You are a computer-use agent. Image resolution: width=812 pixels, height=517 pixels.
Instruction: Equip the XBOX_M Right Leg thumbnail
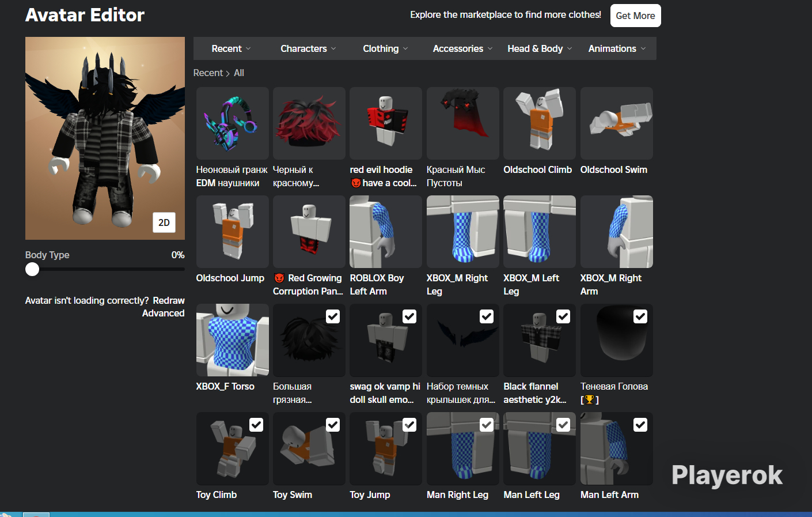(x=463, y=232)
